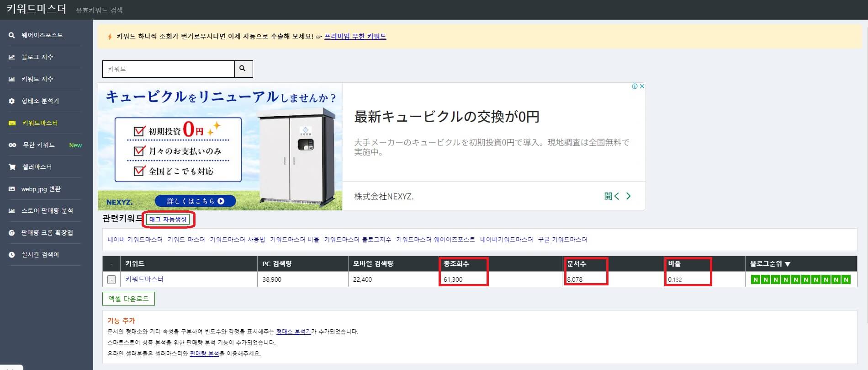
Task: Click the 문서수 column header
Action: (577, 264)
